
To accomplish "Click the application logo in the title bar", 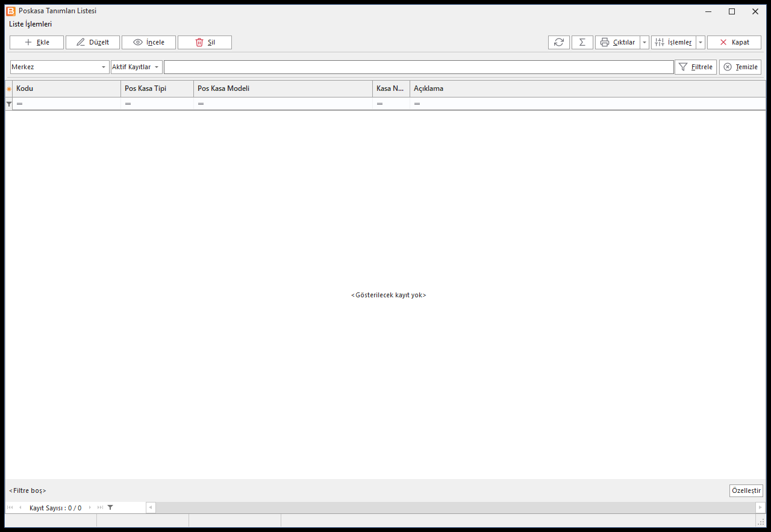I will [x=11, y=11].
